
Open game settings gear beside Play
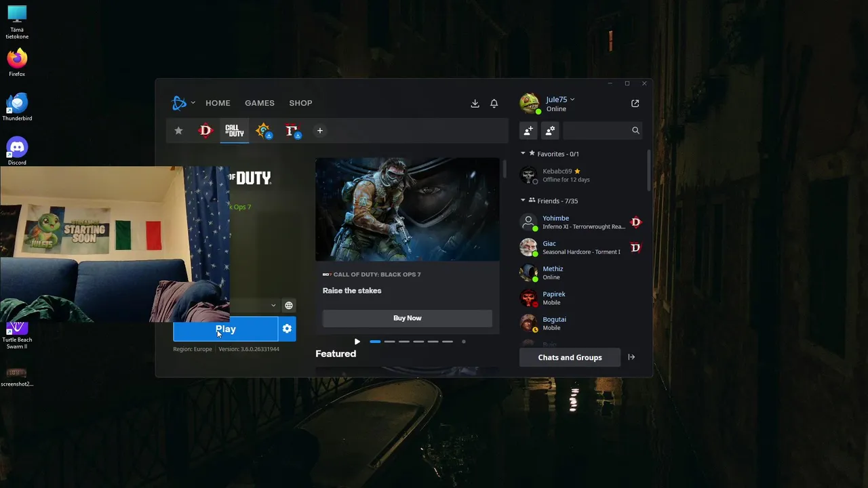tap(287, 329)
